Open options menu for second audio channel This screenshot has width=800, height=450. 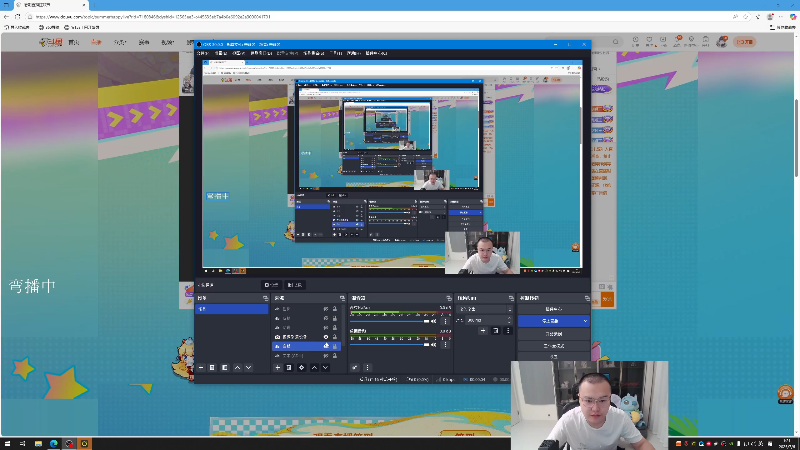(445, 345)
